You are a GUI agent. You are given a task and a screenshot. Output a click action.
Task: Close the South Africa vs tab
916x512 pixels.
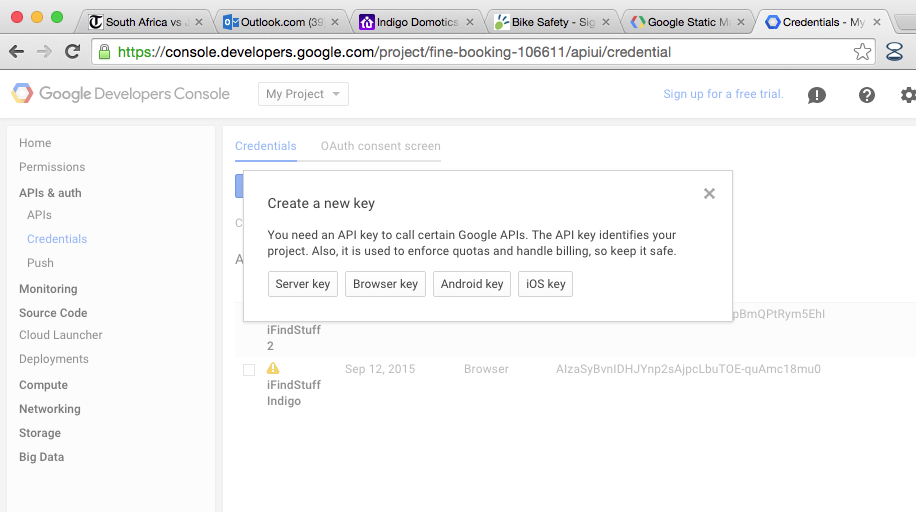pos(199,22)
